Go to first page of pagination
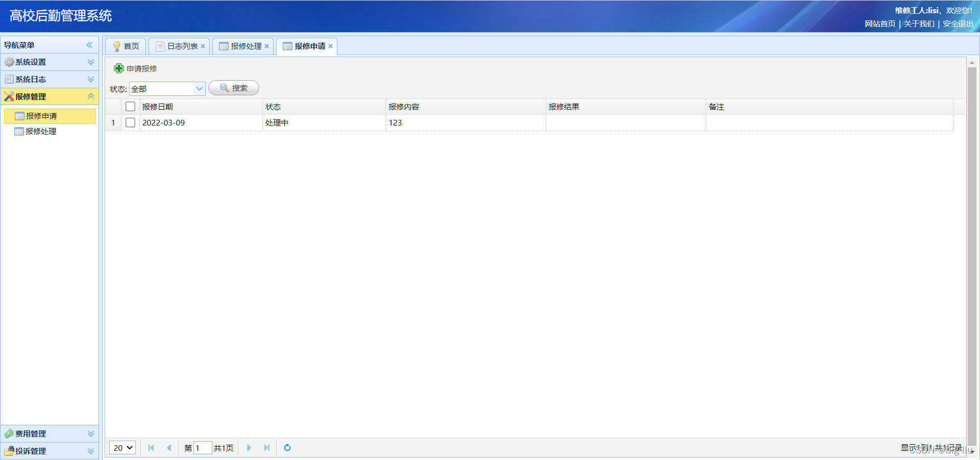980x460 pixels. tap(151, 448)
